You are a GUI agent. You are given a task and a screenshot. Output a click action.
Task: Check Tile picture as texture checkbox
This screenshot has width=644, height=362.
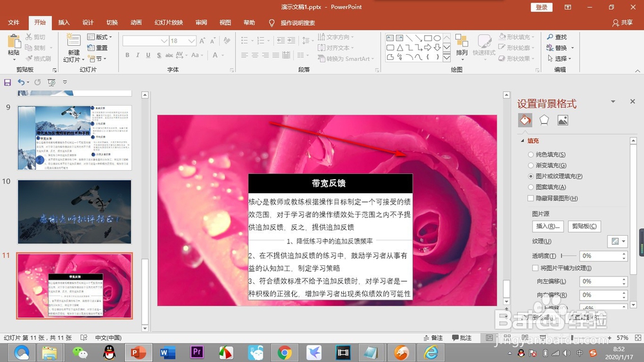[535, 268]
